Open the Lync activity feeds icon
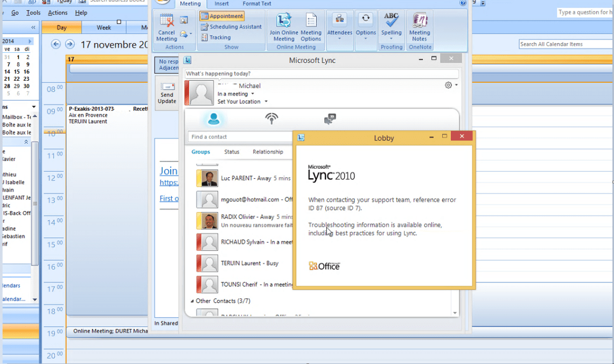 [272, 119]
